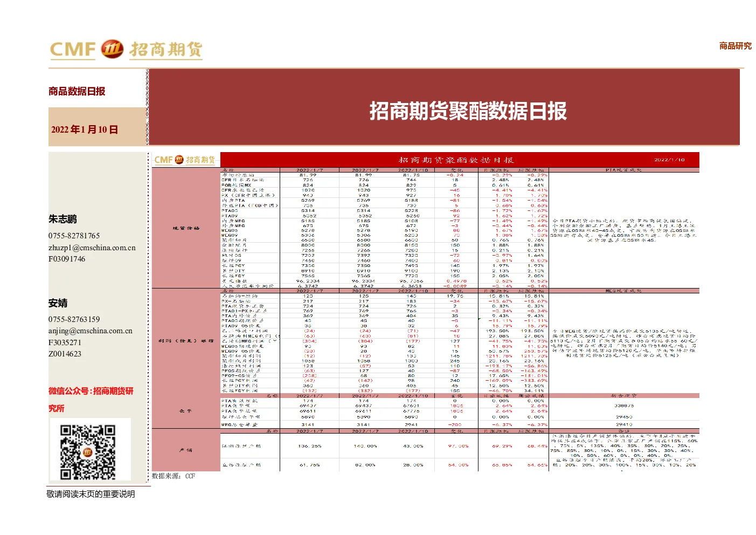This screenshot has width=756, height=535.
Task: Click the small CMF logo inside the data table
Action: (x=184, y=160)
